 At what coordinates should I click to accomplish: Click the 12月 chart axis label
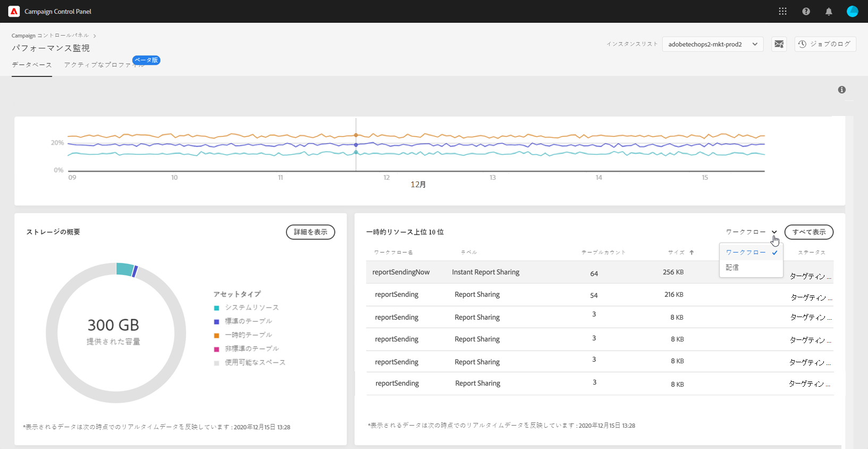coord(418,185)
